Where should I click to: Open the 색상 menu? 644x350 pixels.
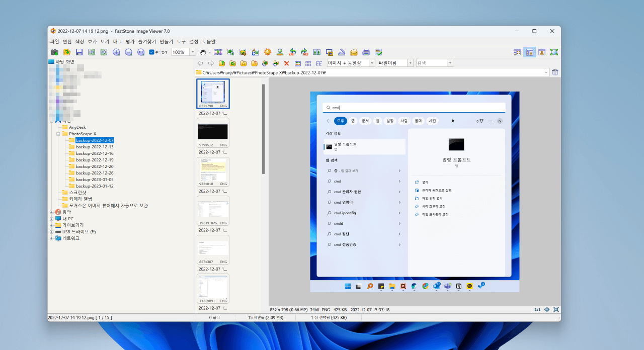(79, 41)
